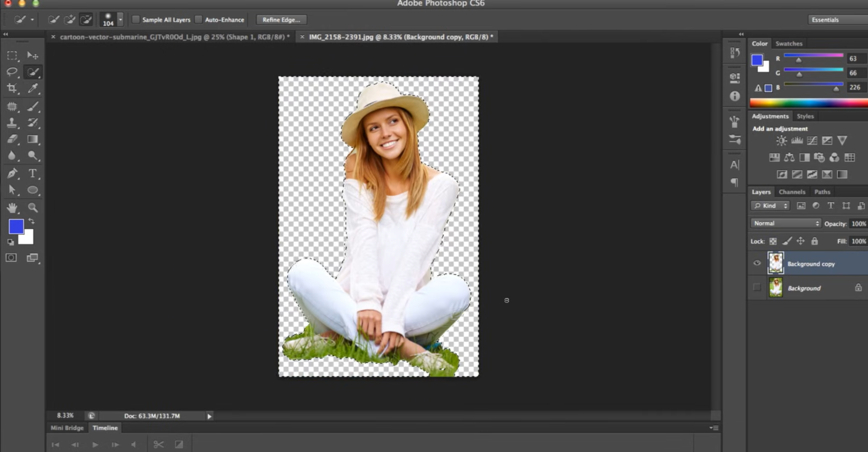The height and width of the screenshot is (452, 868).
Task: Select the Clone Stamp tool
Action: (x=12, y=123)
